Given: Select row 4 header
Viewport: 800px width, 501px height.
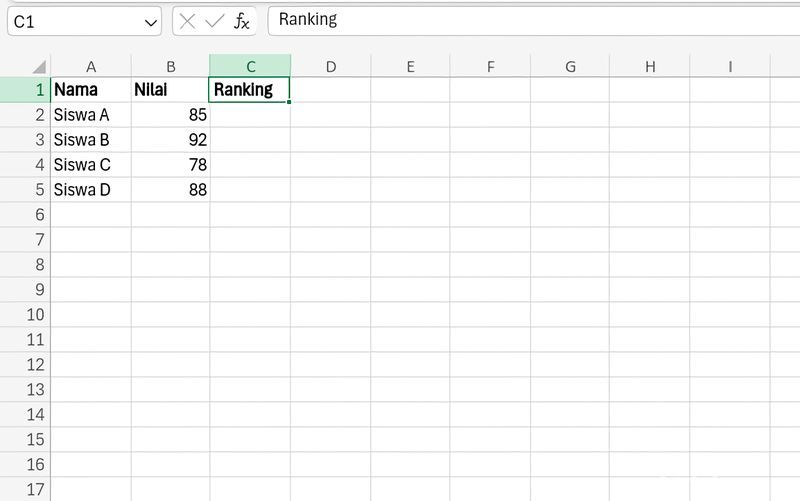Looking at the screenshot, I should coord(25,165).
